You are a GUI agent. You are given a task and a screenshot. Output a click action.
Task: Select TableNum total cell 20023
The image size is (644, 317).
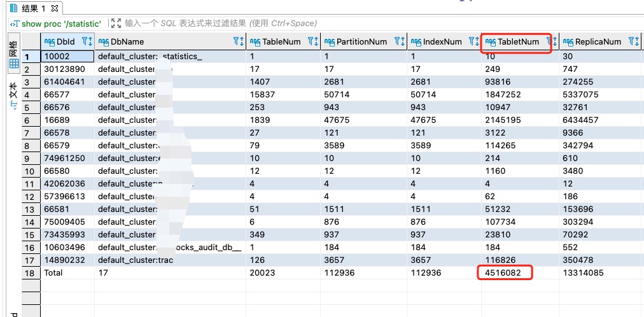click(283, 272)
